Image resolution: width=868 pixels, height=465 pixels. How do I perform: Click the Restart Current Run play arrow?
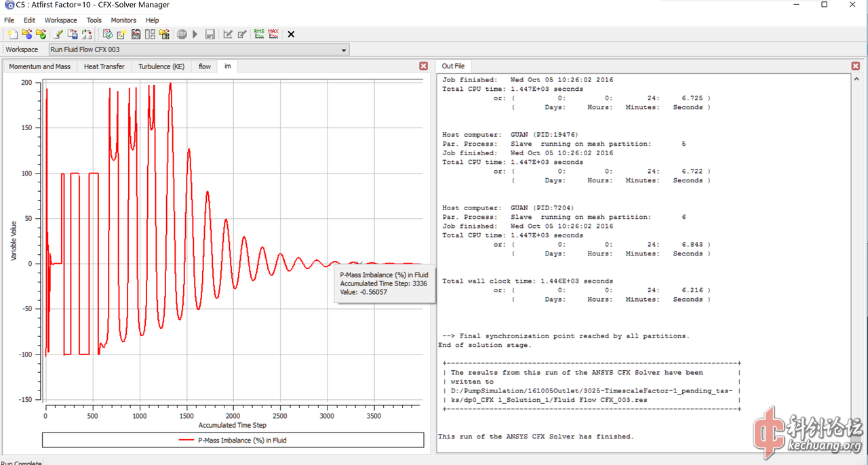click(195, 34)
